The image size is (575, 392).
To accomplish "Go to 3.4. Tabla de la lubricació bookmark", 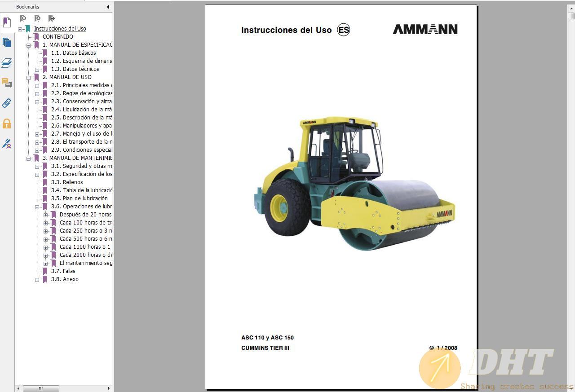I will (x=82, y=190).
